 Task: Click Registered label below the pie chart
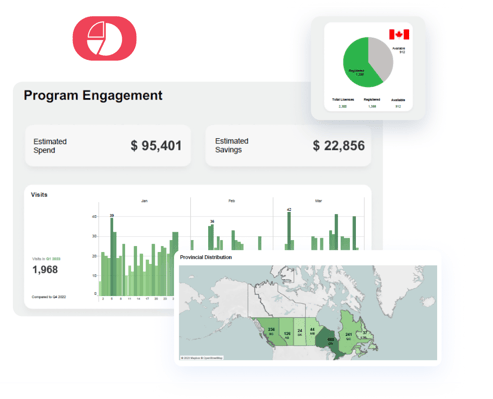coord(372,99)
